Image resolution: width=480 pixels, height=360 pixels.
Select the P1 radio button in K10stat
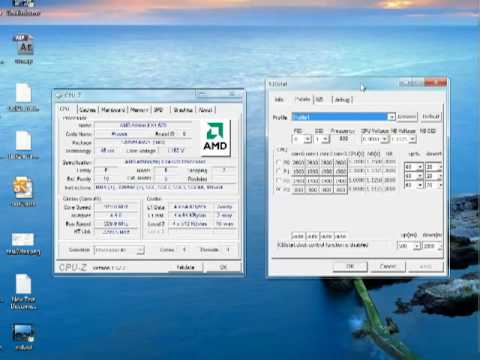tap(279, 171)
